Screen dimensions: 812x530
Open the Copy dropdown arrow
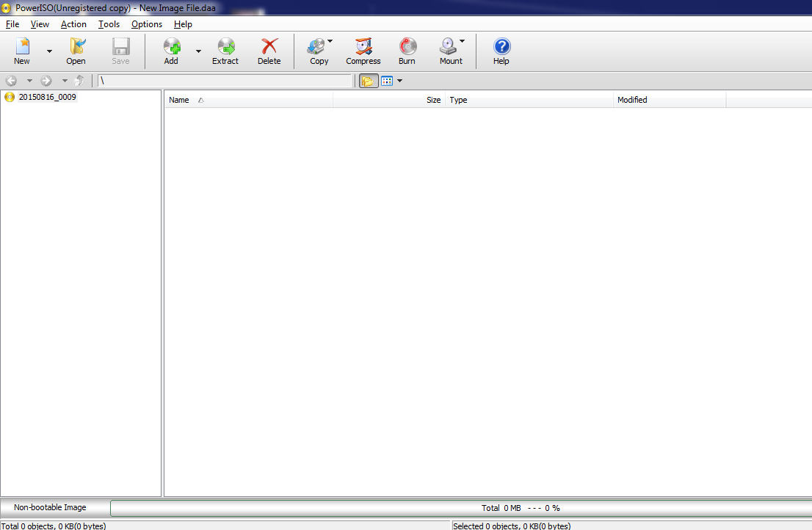(330, 41)
